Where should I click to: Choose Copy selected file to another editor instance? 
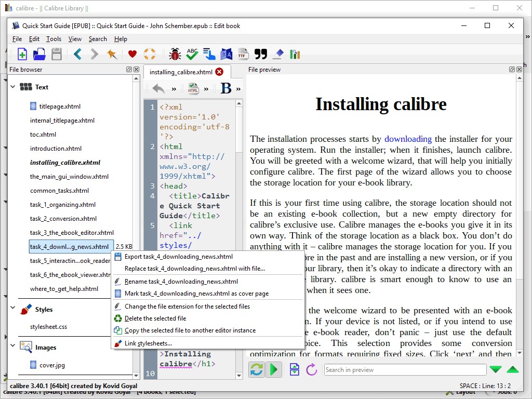tap(207, 330)
